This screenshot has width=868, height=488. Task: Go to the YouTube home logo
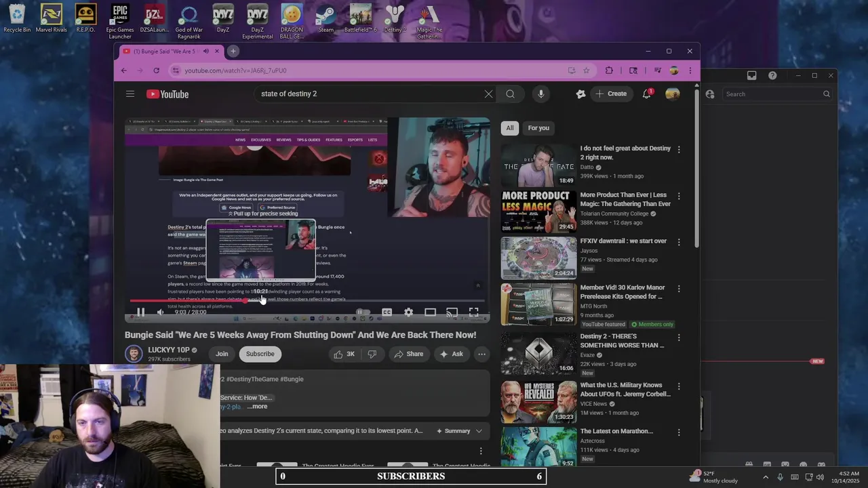coord(167,94)
